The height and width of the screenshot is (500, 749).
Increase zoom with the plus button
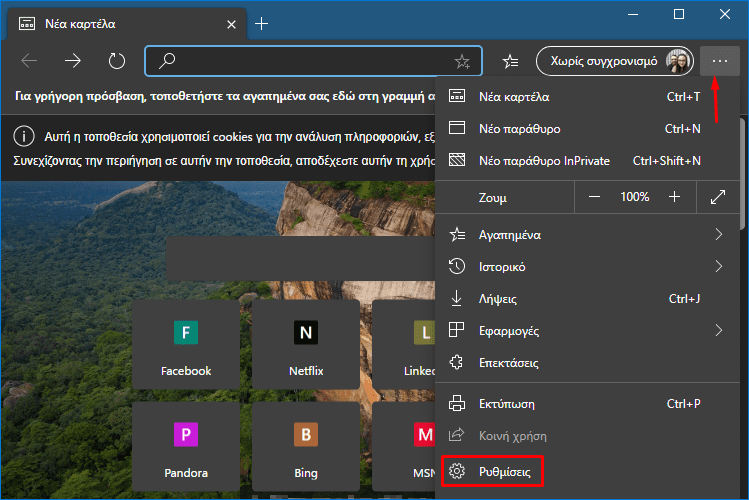point(675,197)
